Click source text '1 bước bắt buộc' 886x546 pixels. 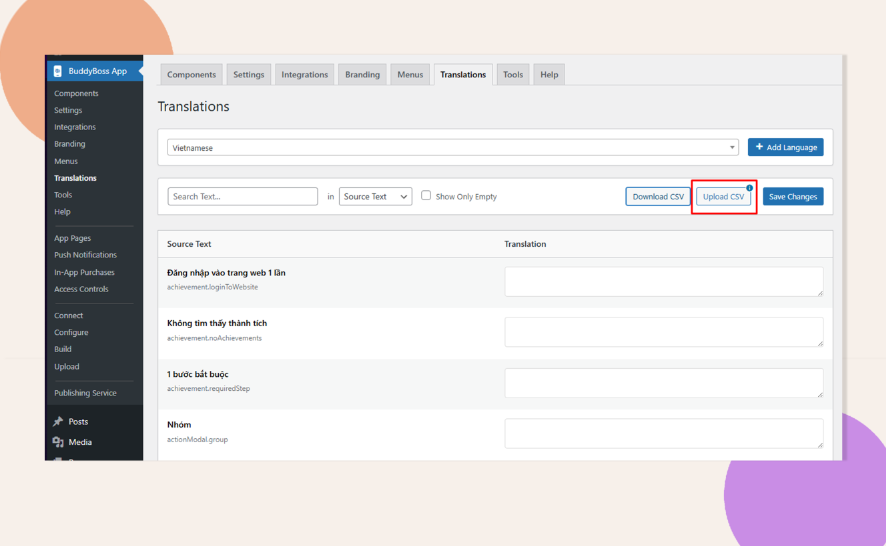198,374
